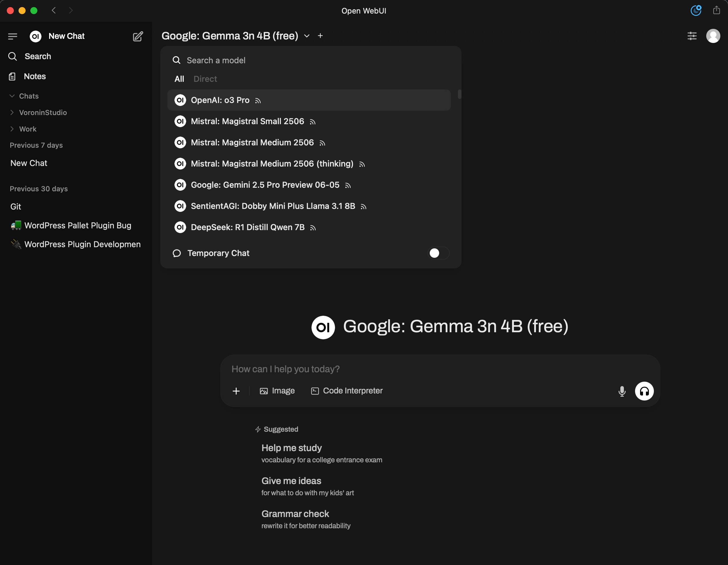Viewport: 728px width, 565px height.
Task: Click Grammar check suggestion
Action: click(306, 519)
